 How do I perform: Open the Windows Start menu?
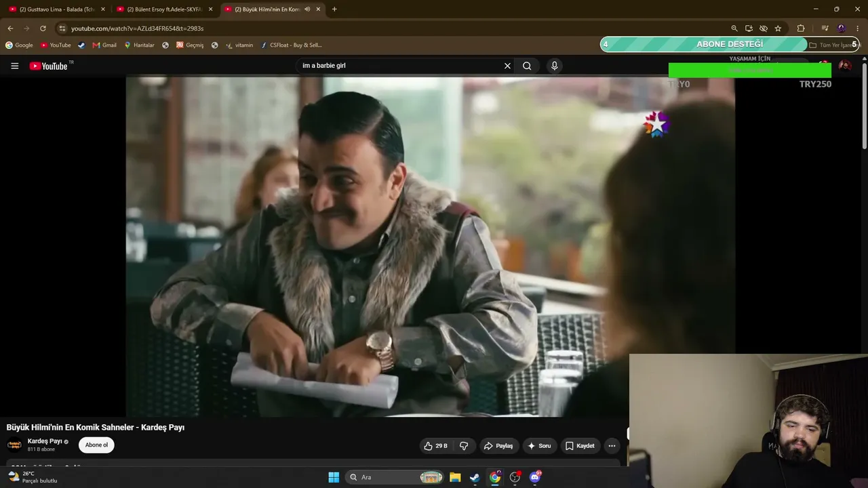click(334, 477)
